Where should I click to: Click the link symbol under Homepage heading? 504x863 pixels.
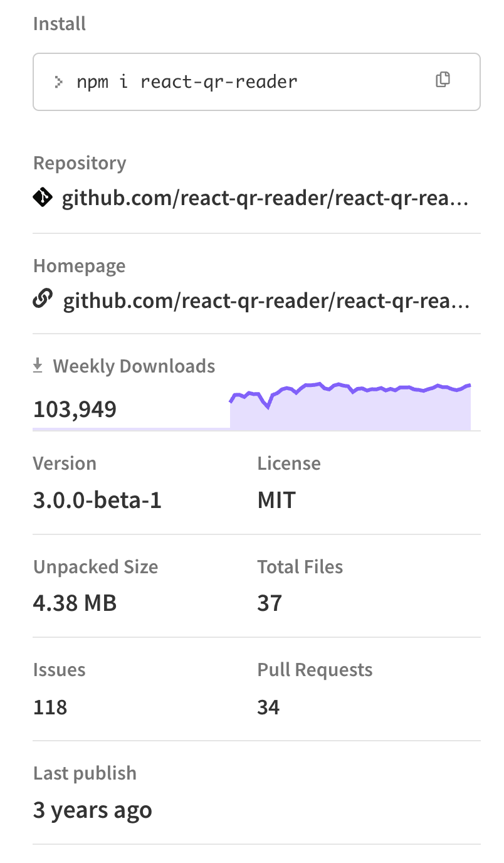42,300
